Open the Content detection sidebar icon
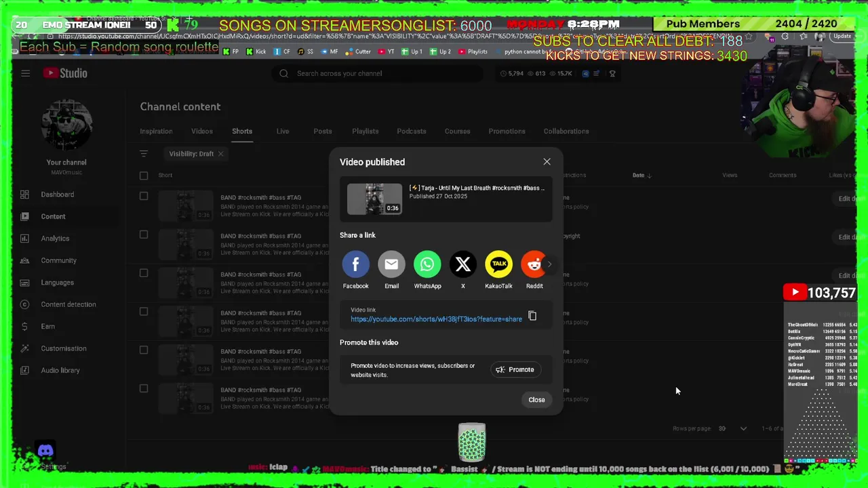 (x=24, y=304)
